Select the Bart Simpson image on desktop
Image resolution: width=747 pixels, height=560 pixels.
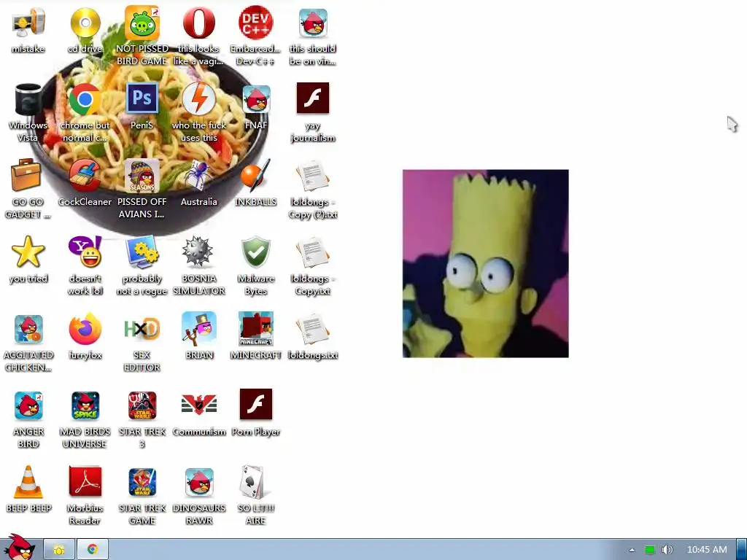point(485,263)
